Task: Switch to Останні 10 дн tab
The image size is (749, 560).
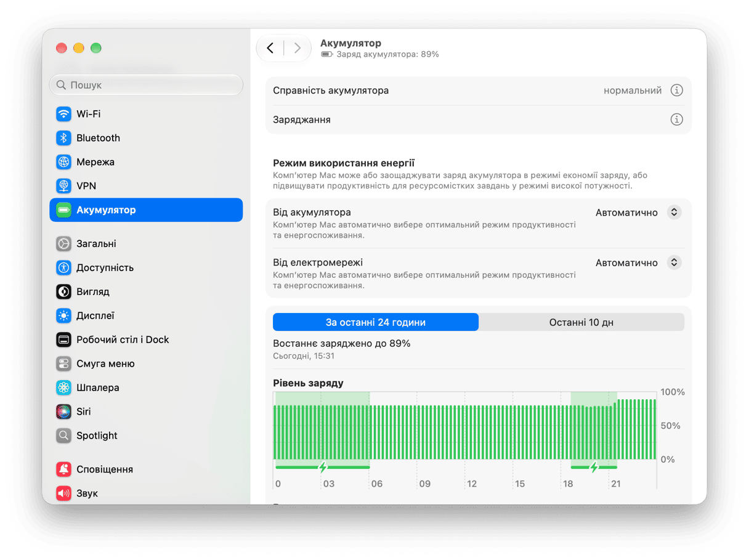Action: tap(581, 322)
